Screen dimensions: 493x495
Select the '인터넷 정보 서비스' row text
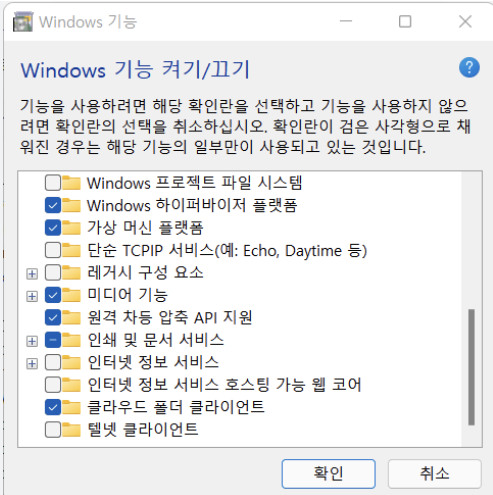point(153,362)
